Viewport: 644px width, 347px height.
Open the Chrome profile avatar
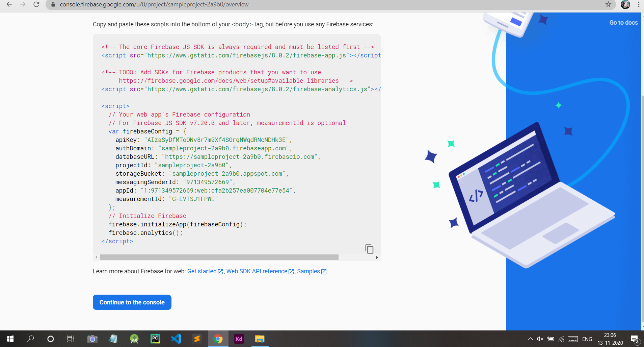(625, 4)
